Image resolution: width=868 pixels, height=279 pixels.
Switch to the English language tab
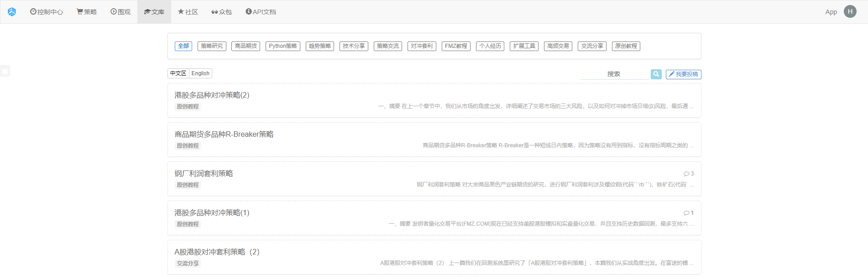coord(200,73)
